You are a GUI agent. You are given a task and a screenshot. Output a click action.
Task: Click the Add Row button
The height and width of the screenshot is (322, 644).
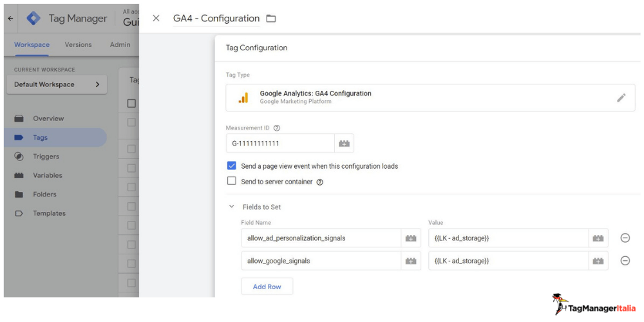coord(267,287)
